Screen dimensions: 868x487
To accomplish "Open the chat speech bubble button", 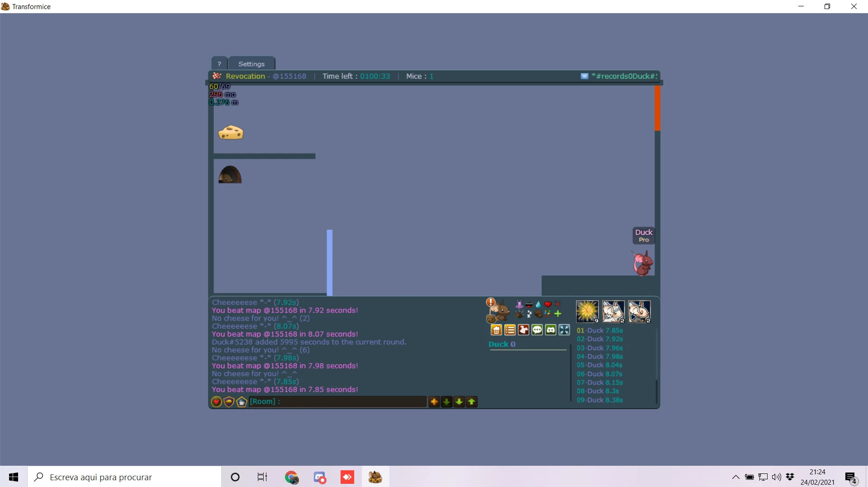I will (537, 330).
